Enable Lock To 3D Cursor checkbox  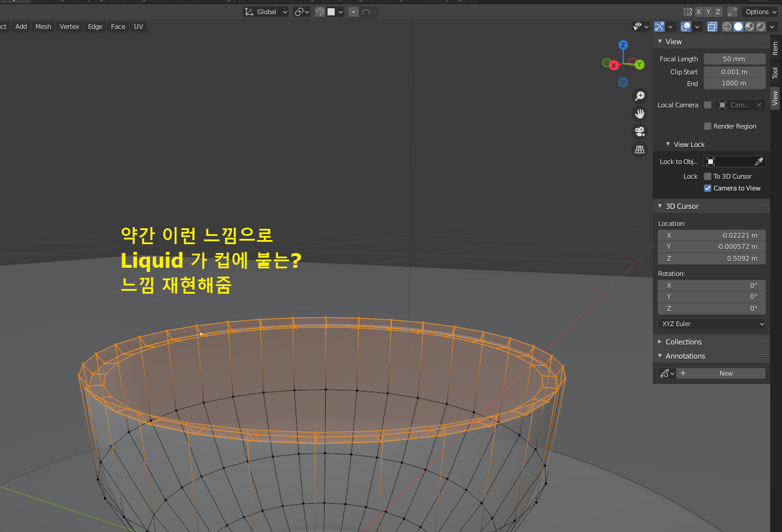708,176
